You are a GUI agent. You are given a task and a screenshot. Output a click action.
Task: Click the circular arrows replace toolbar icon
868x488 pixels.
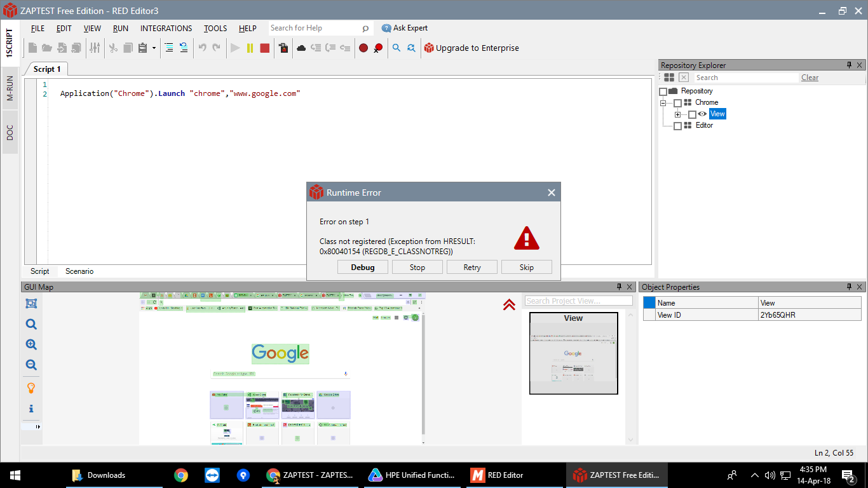coord(411,48)
